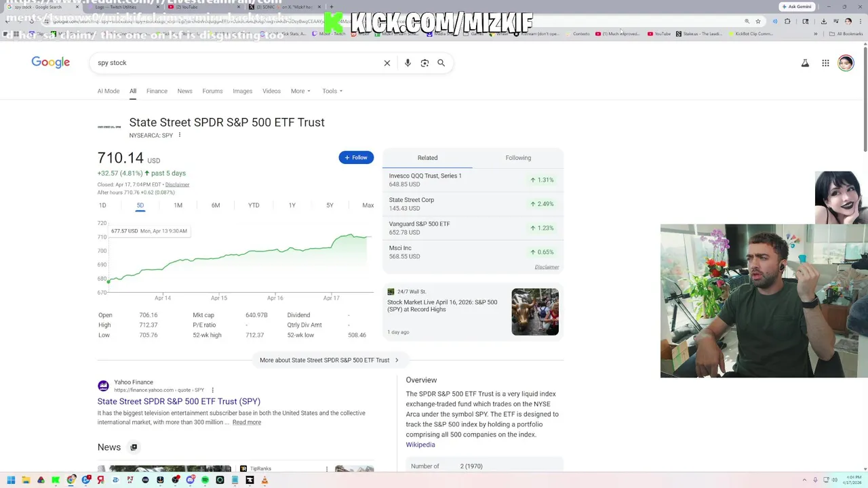Open Msci Inc related row
The width and height of the screenshot is (868, 488).
(x=473, y=252)
